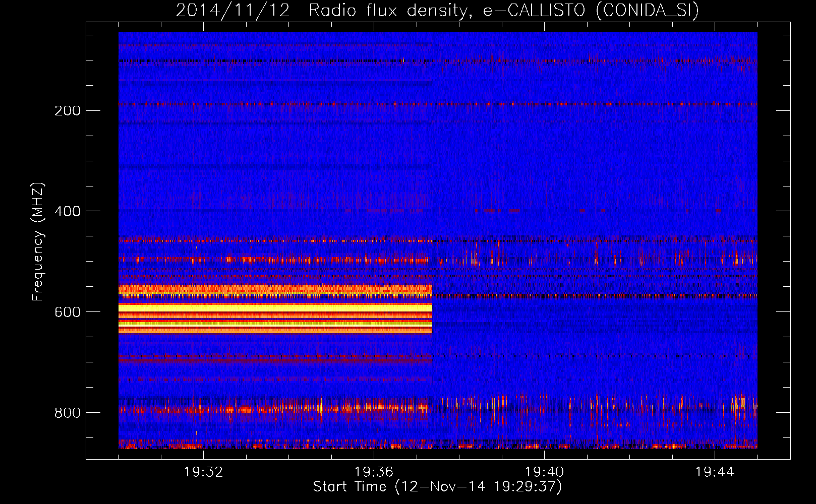Click the 400 frequency tick label
Viewport: 816px width, 504px height.
click(x=68, y=212)
